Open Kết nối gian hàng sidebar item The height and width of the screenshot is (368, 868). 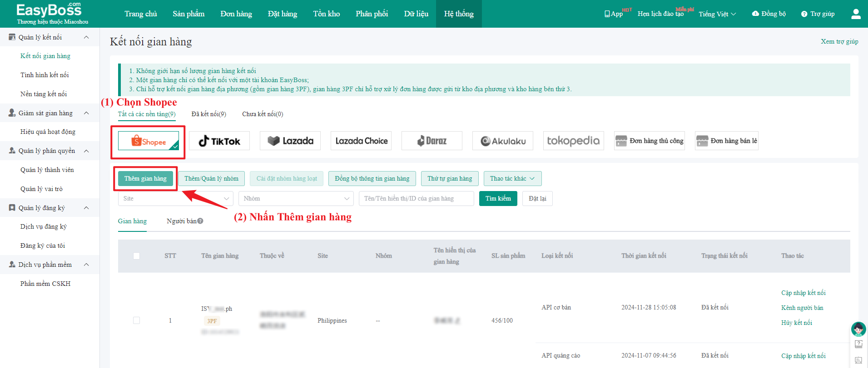(x=45, y=56)
